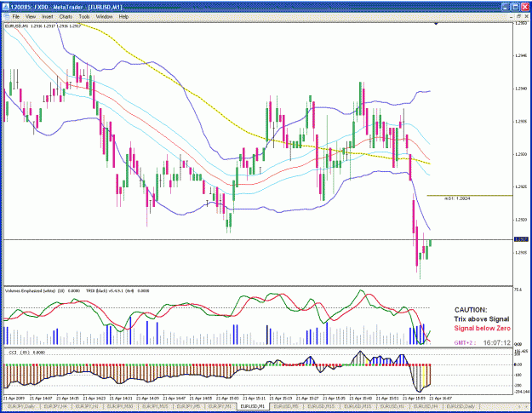Click the 21 Apr 2009 date axis label
The width and height of the screenshot is (532, 413).
point(14,398)
